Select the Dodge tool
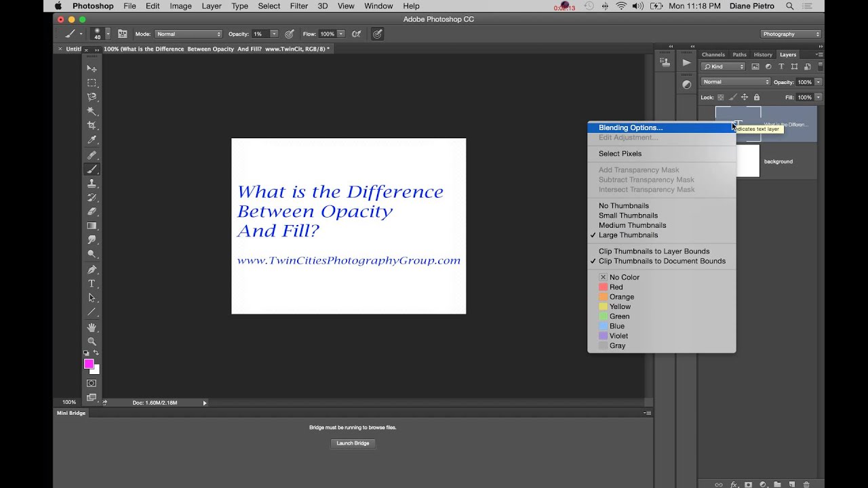868x488 pixels. click(92, 255)
